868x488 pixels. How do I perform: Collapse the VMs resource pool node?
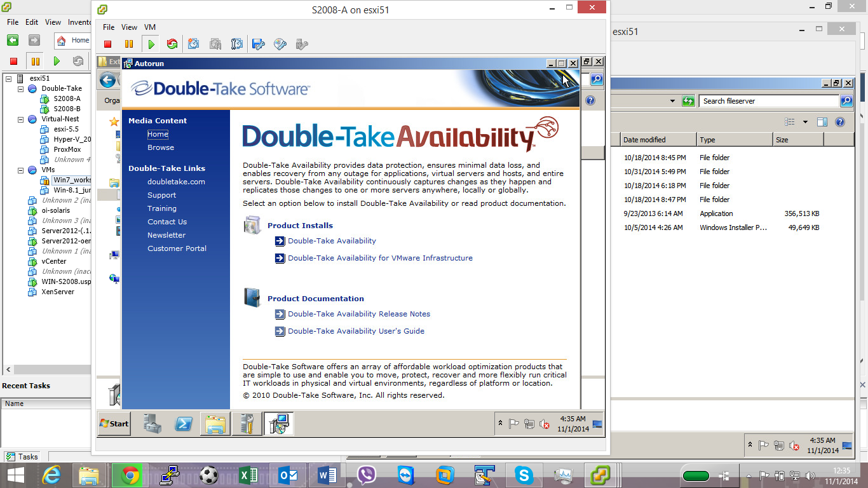click(x=20, y=170)
